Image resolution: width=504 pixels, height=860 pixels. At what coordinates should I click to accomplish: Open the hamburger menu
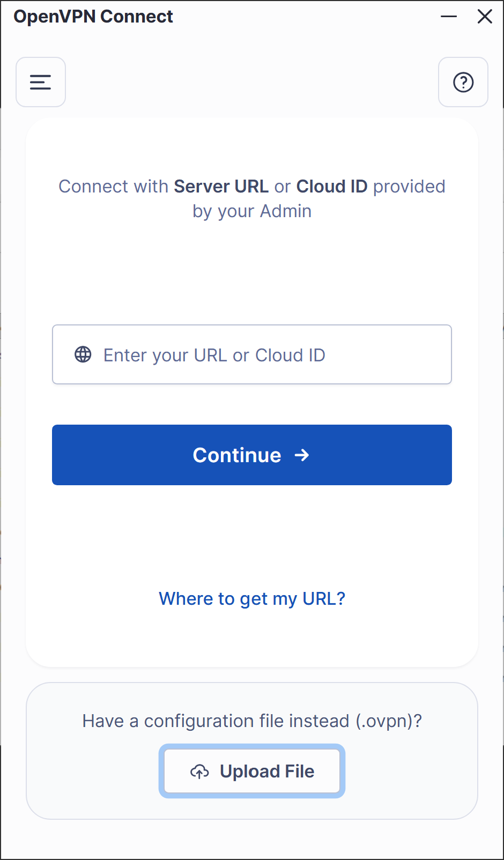coord(41,82)
